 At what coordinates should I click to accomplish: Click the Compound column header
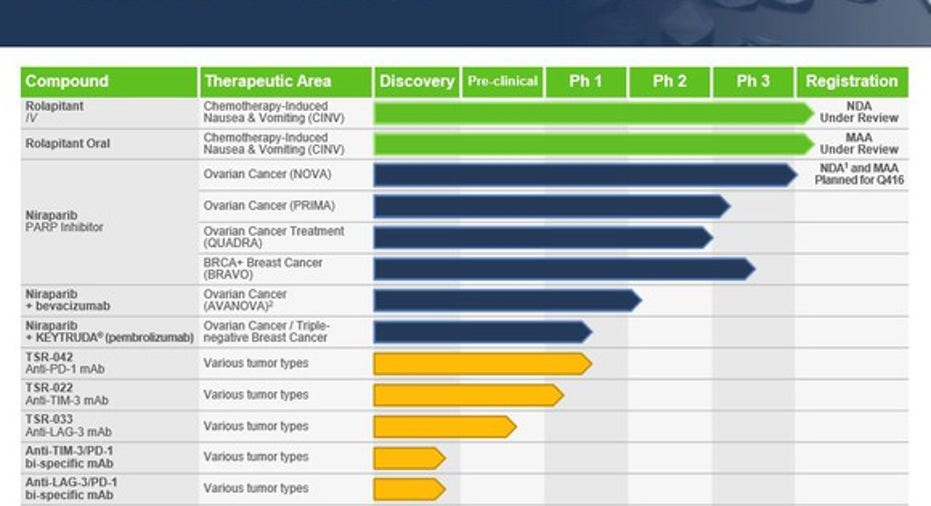109,81
